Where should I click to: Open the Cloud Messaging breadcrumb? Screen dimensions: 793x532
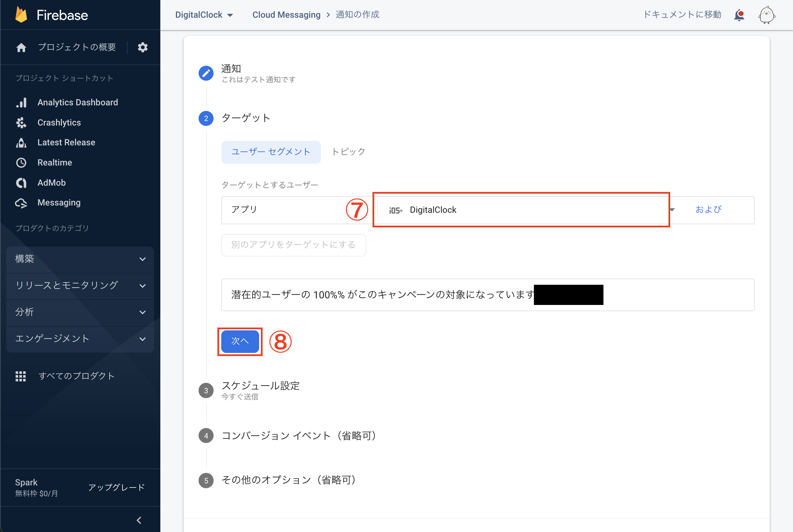[287, 15]
